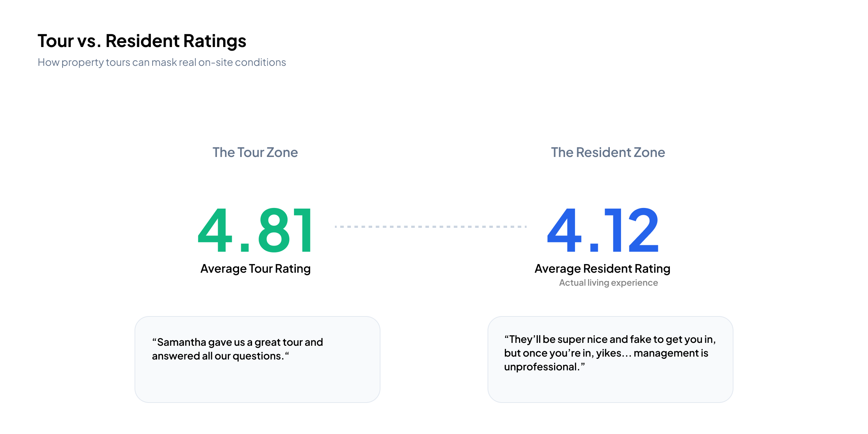Screen dimensions: 868x434
Task: Select the "Actual living experience" caption
Action: tap(608, 283)
